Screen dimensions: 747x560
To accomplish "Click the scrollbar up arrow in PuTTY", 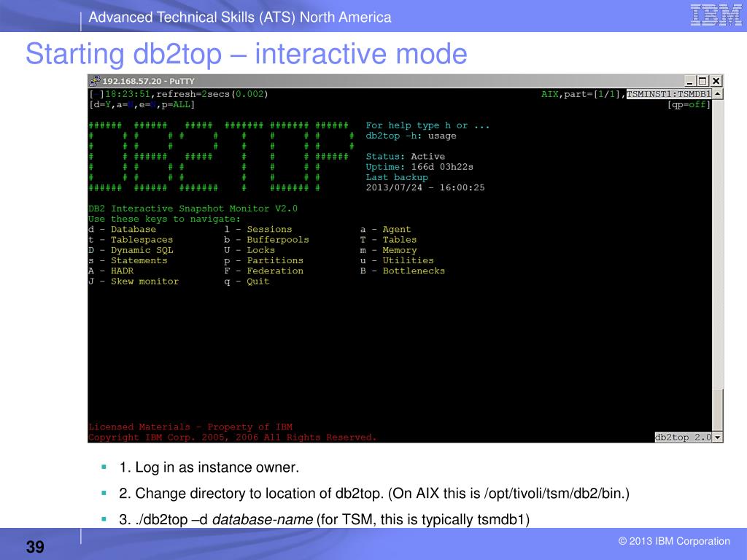I will coord(718,94).
